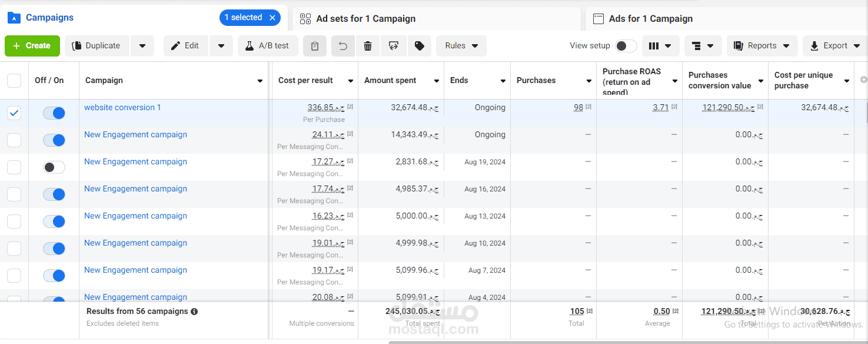Switch to Ad sets for 1 Campaign tab
Image resolution: width=868 pixels, height=344 pixels.
tap(365, 19)
